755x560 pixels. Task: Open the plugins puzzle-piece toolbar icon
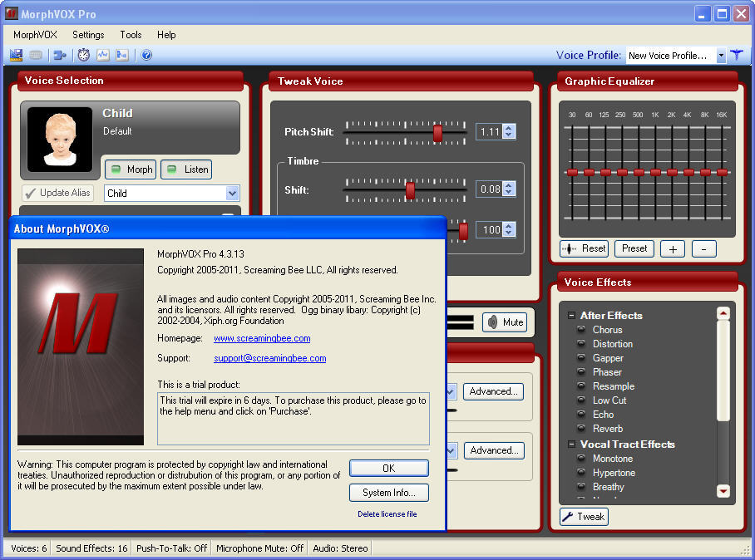(59, 55)
